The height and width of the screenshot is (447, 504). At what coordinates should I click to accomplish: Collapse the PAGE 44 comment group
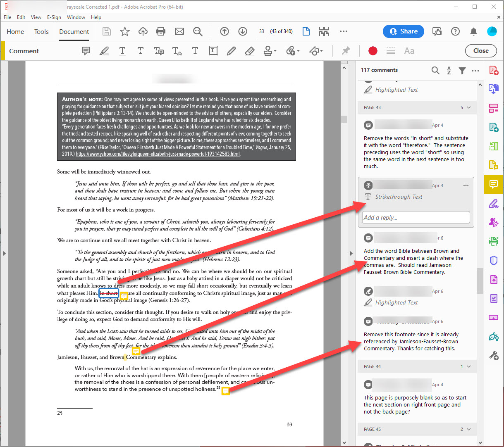[468, 366]
